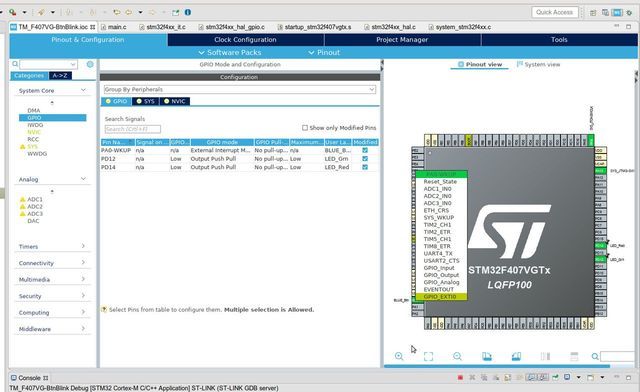Switch to System view

(538, 65)
